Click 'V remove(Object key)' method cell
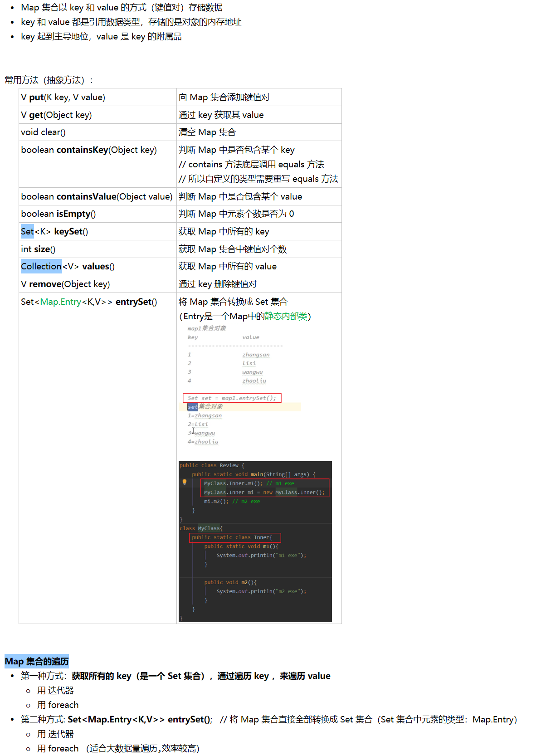 tap(97, 284)
